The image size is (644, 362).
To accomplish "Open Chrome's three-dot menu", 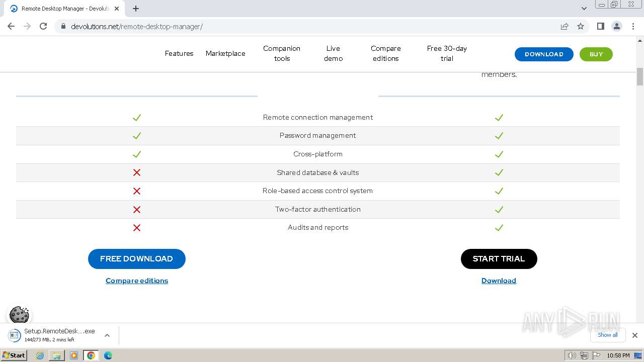I will point(633,26).
